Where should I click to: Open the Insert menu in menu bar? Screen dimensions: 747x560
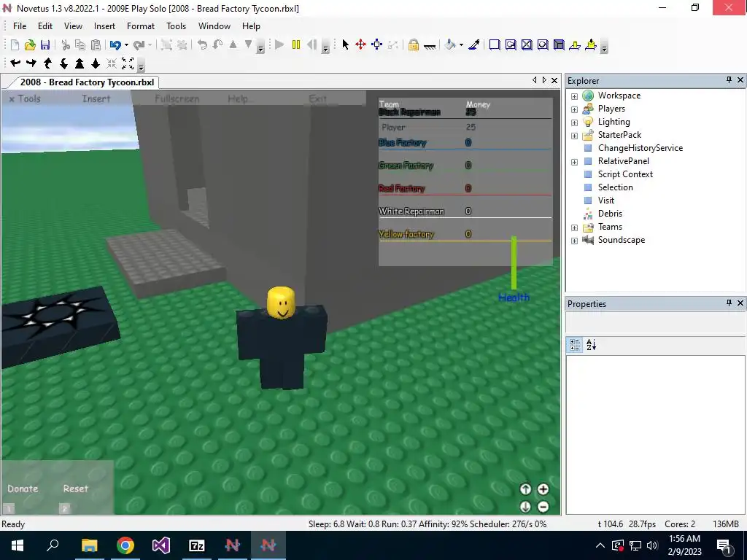(104, 26)
